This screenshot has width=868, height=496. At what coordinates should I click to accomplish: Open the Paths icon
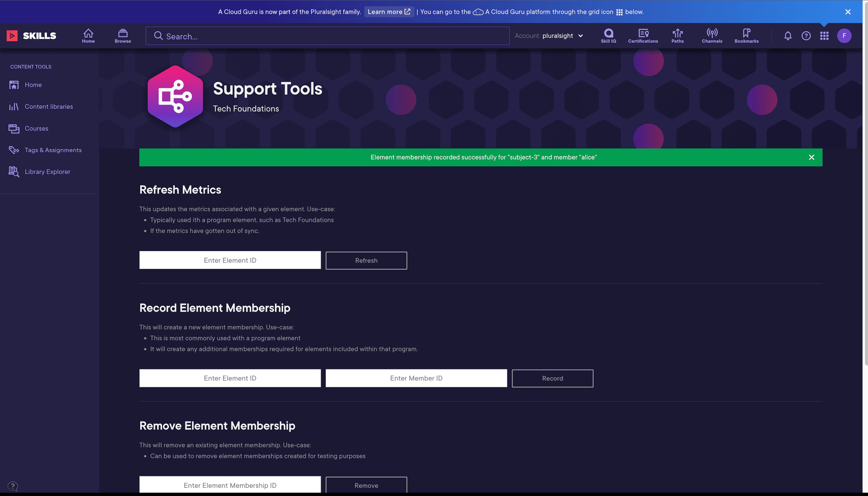click(x=678, y=36)
